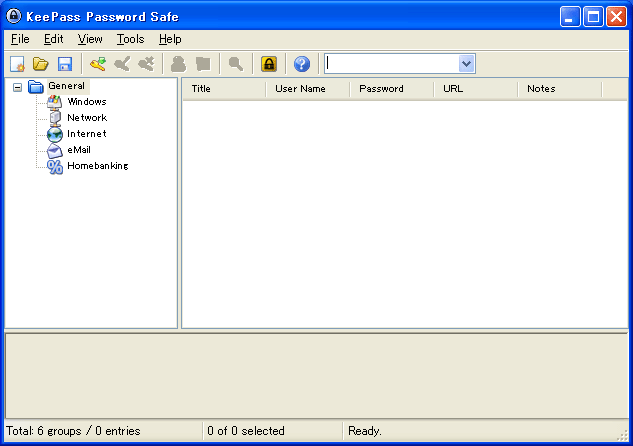Click the '0 of 0 selected' status text
Image resolution: width=633 pixels, height=446 pixels.
pyautogui.click(x=246, y=431)
